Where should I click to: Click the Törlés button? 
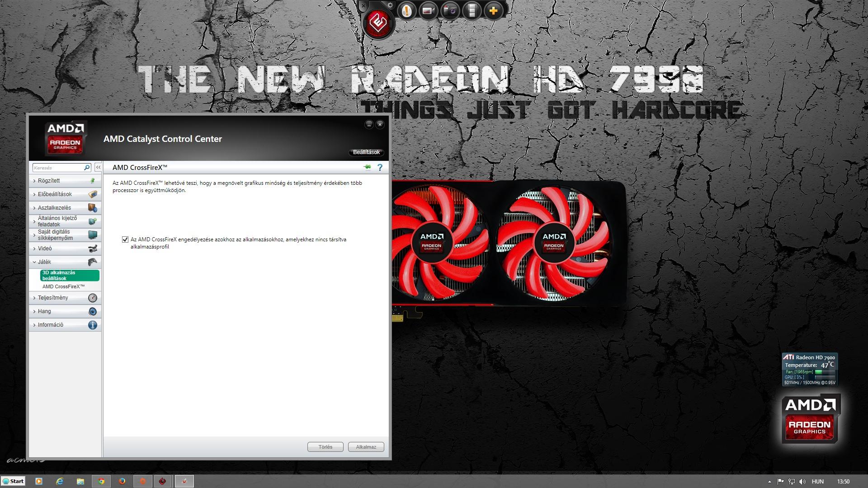325,447
